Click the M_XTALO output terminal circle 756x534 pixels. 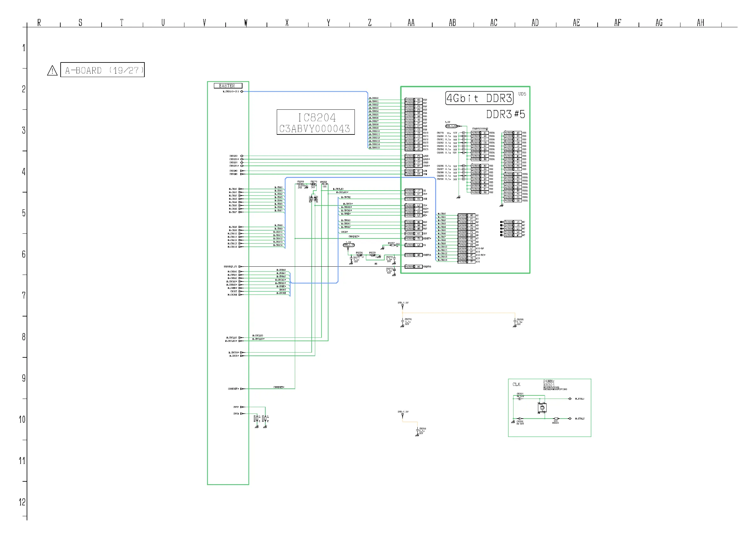tap(570, 419)
